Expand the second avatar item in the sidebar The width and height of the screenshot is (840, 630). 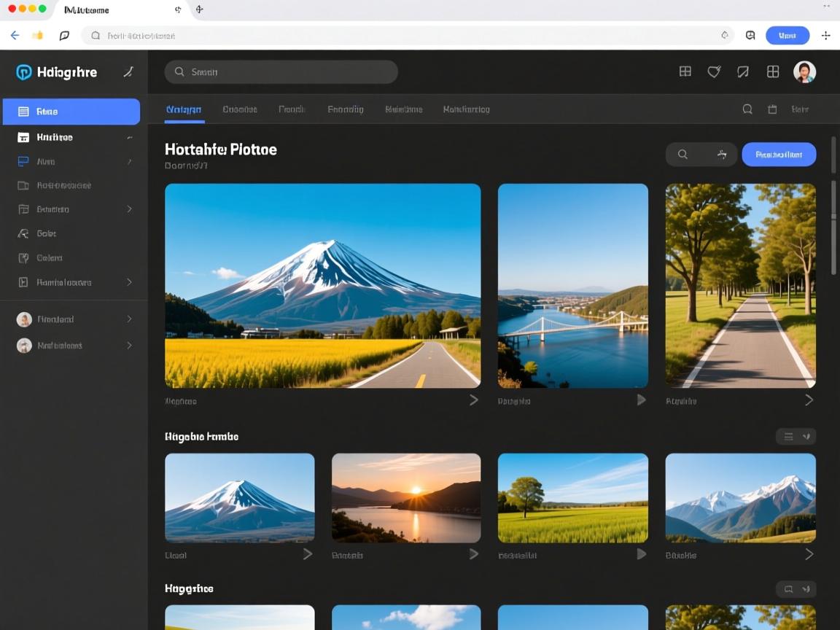129,346
